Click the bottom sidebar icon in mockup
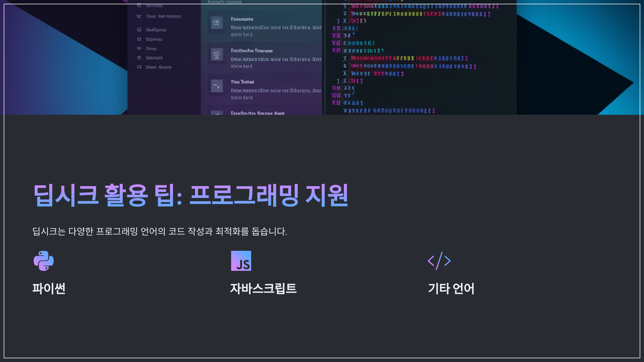The height and width of the screenshot is (362, 644). click(139, 67)
